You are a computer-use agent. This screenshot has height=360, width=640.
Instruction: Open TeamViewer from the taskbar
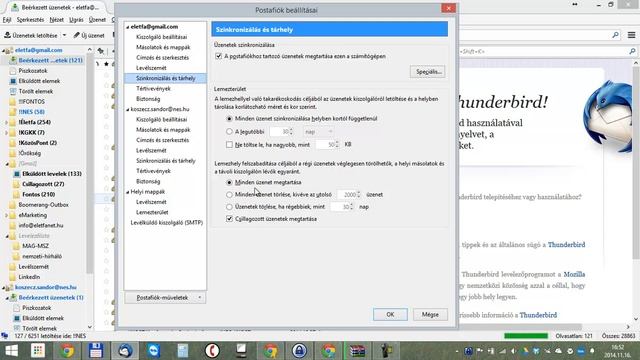click(x=154, y=351)
